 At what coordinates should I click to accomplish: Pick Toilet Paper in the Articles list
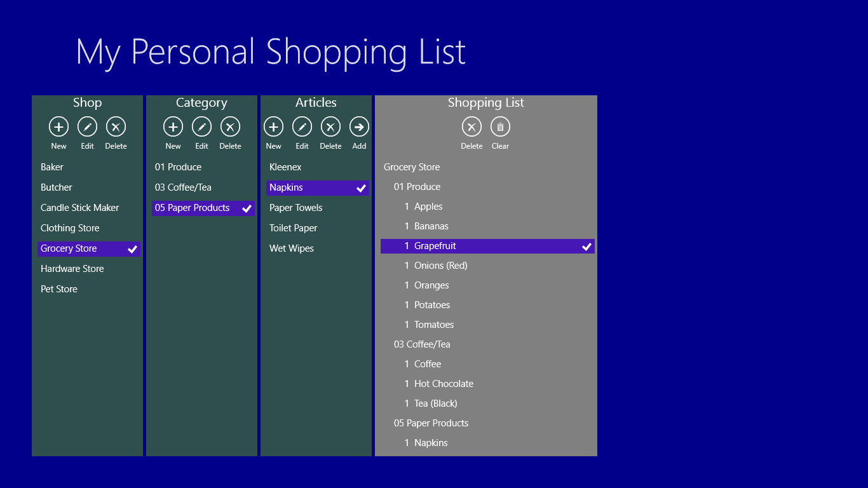[293, 228]
